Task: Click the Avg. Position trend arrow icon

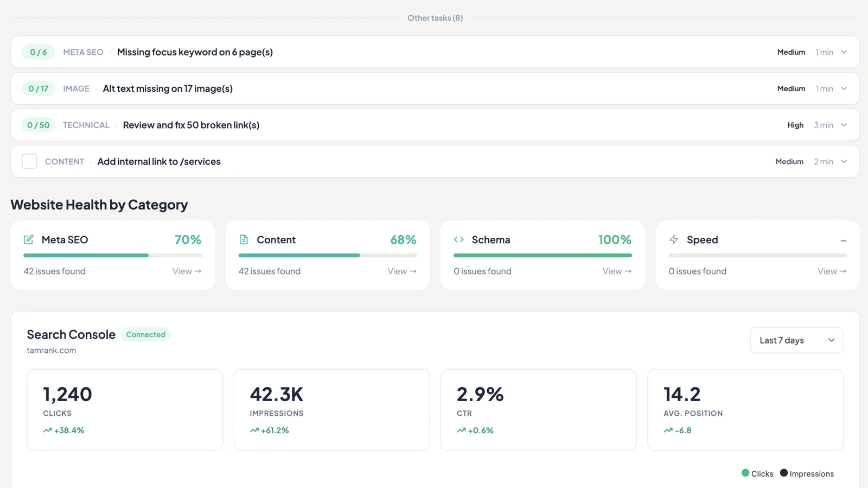Action: [668, 430]
